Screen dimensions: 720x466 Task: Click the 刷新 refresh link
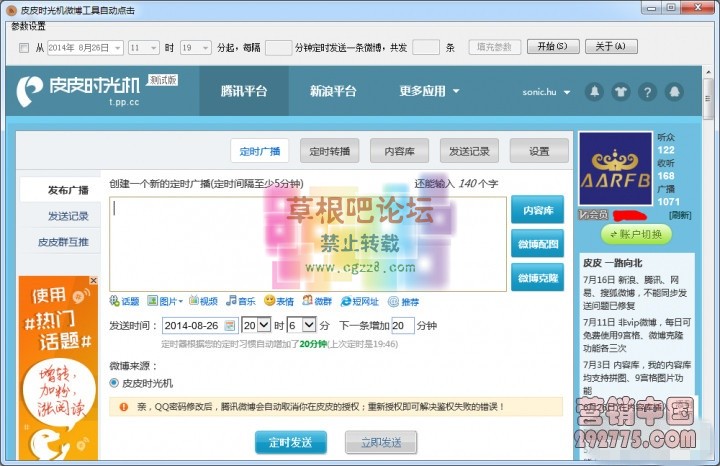point(680,215)
